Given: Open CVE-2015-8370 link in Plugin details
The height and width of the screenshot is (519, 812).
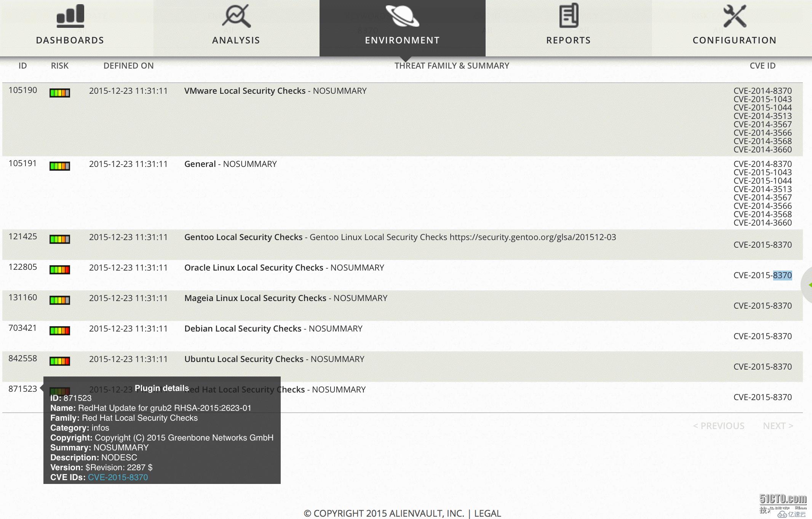Looking at the screenshot, I should [118, 477].
